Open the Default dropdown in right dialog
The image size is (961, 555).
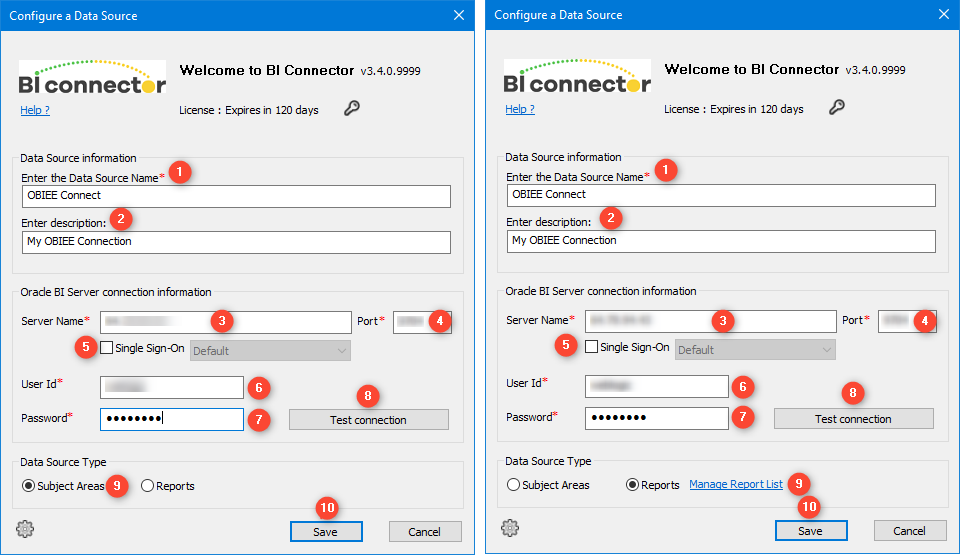755,349
